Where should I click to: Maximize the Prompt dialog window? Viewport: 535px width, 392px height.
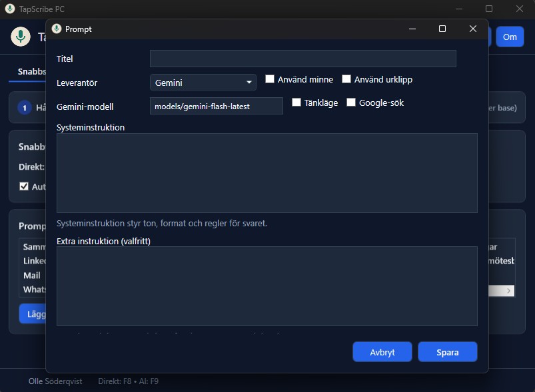coord(442,29)
